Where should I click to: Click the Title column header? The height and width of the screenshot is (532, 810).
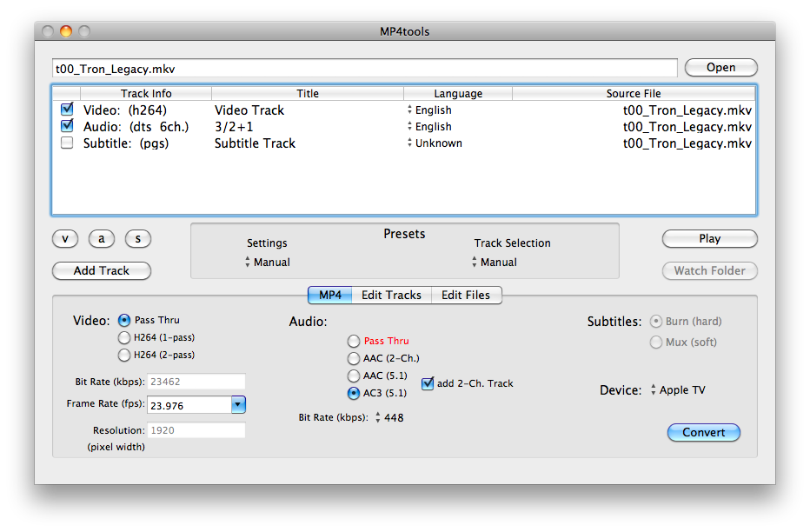point(308,94)
